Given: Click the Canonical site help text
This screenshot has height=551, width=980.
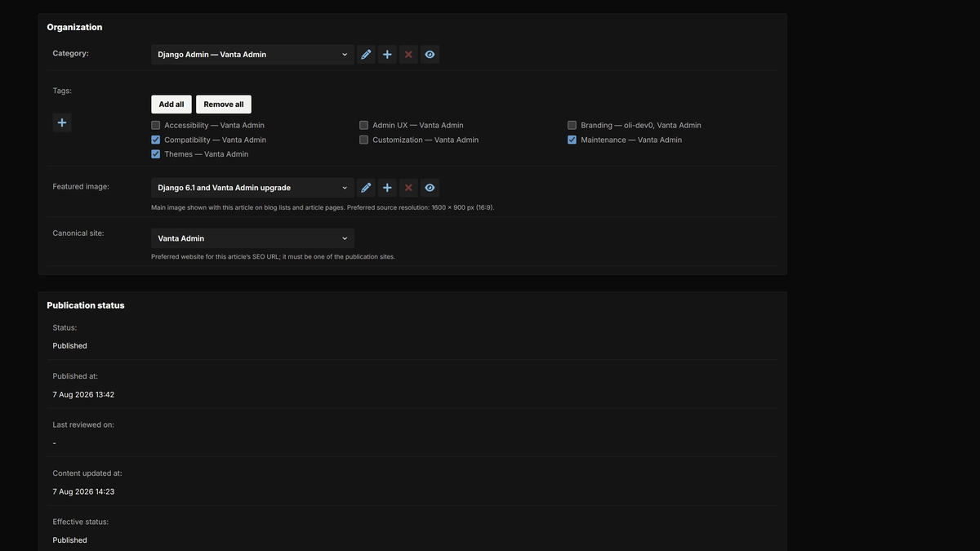Looking at the screenshot, I should pos(273,256).
